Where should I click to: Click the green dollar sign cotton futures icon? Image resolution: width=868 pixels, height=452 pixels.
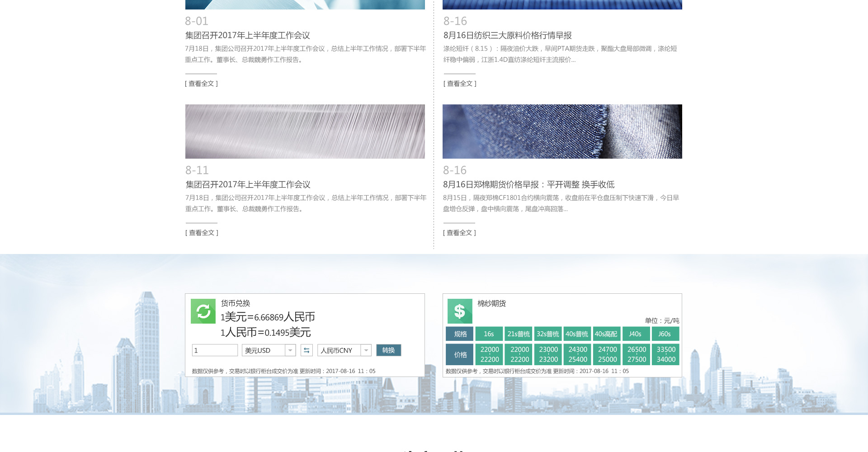coord(460,311)
